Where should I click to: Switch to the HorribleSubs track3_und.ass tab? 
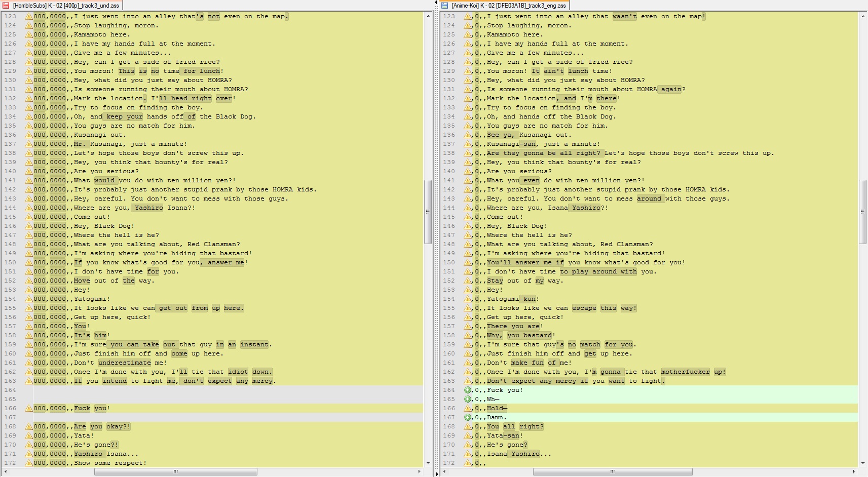click(x=61, y=6)
